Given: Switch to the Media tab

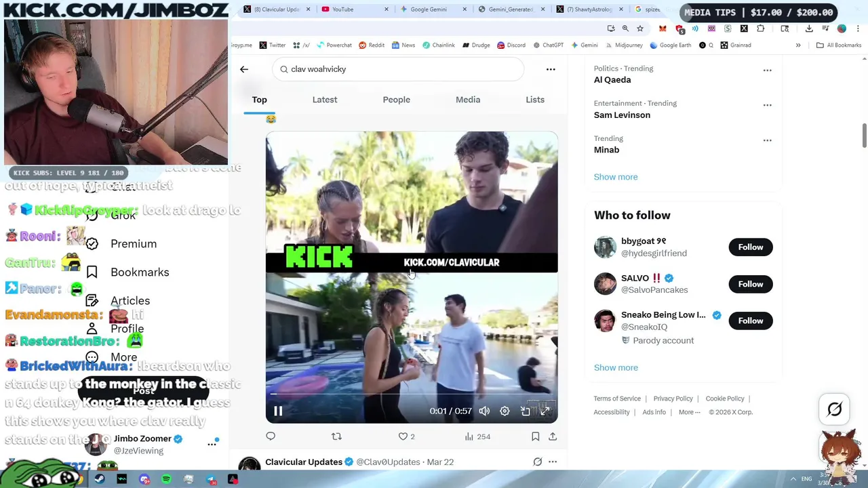Looking at the screenshot, I should 468,100.
